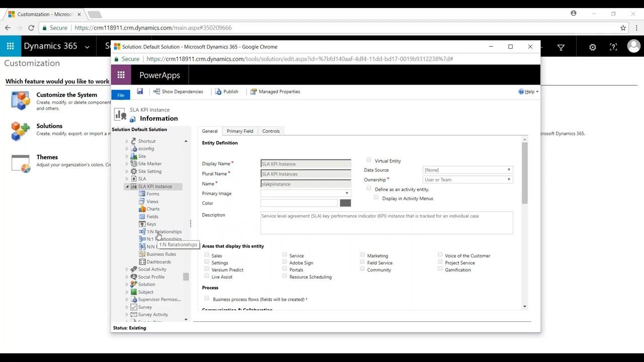Viewport: 644px width, 362px height.
Task: Switch to the Primary Field tab
Action: [240, 131]
